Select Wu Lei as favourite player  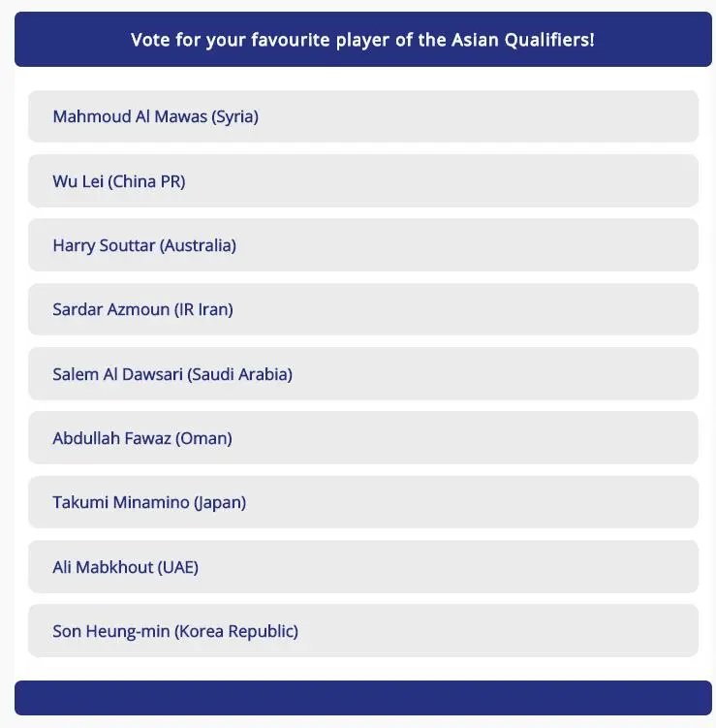pyautogui.click(x=362, y=181)
